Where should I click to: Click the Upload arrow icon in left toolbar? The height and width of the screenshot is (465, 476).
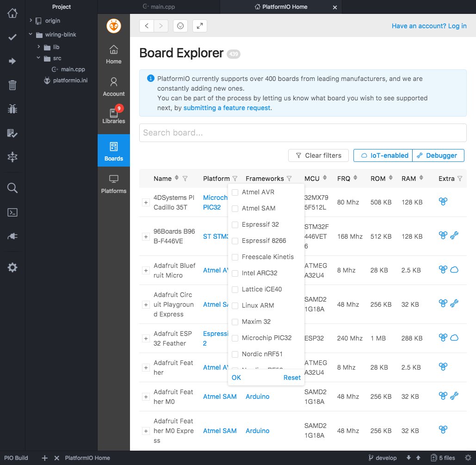pyautogui.click(x=12, y=61)
